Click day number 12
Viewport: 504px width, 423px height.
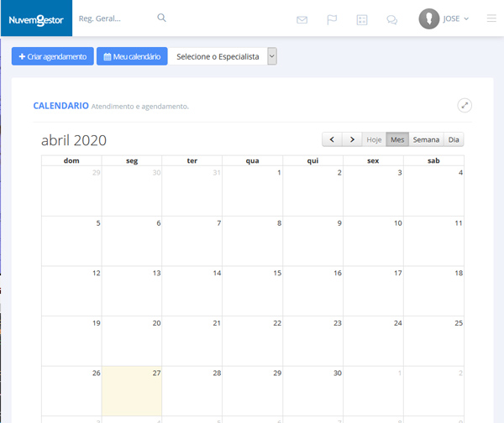pos(97,273)
